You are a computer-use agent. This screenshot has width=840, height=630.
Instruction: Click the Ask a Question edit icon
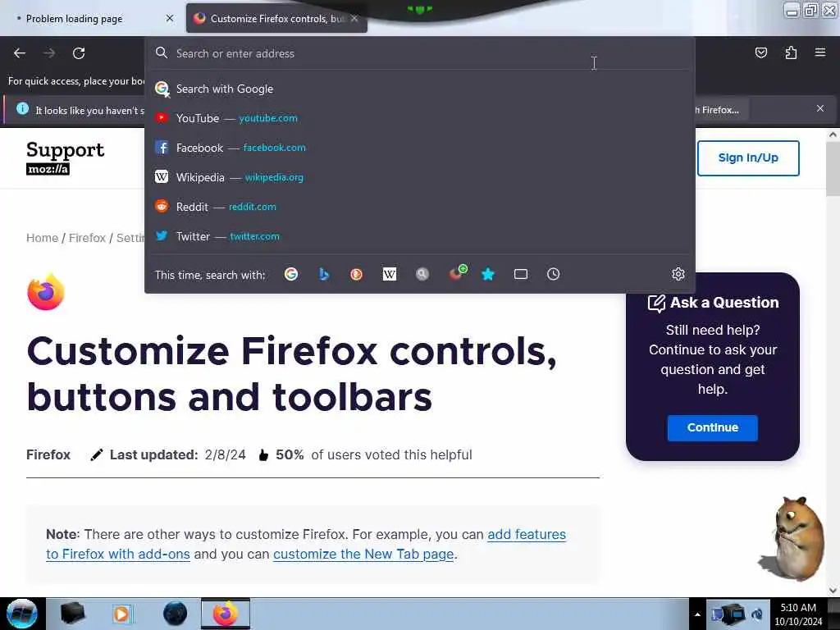[x=656, y=304]
